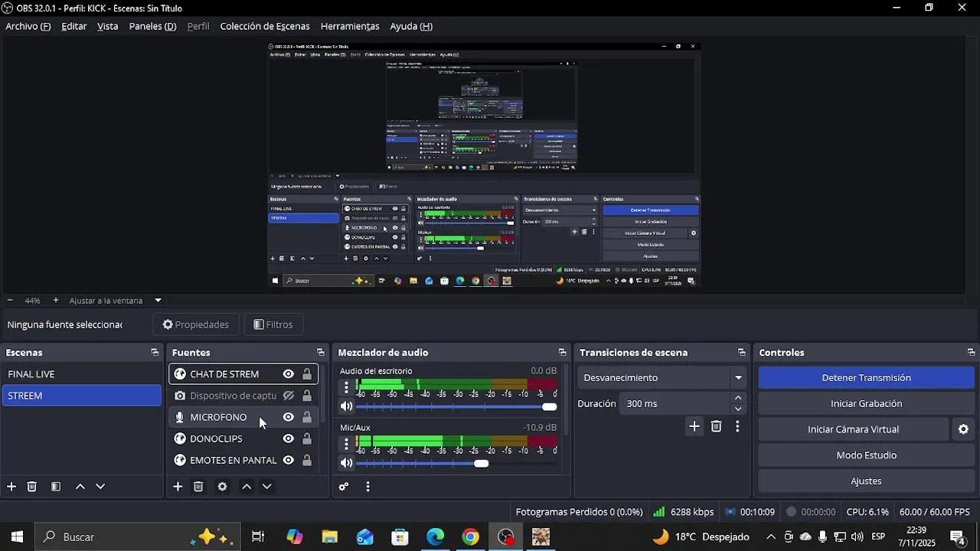This screenshot has height=551, width=980.
Task: Open Colección de Escenas menu
Action: pos(265,26)
